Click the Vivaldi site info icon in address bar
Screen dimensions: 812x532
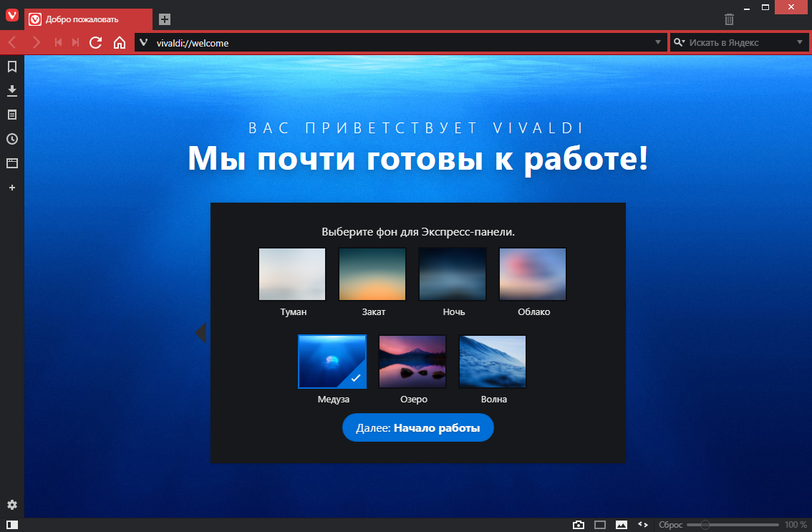click(x=144, y=42)
